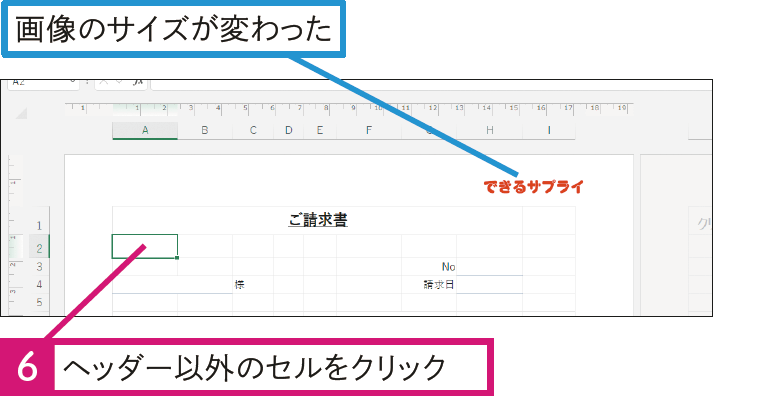783x396 pixels.
Task: Click the Select All corner triangle
Action: 21,113
